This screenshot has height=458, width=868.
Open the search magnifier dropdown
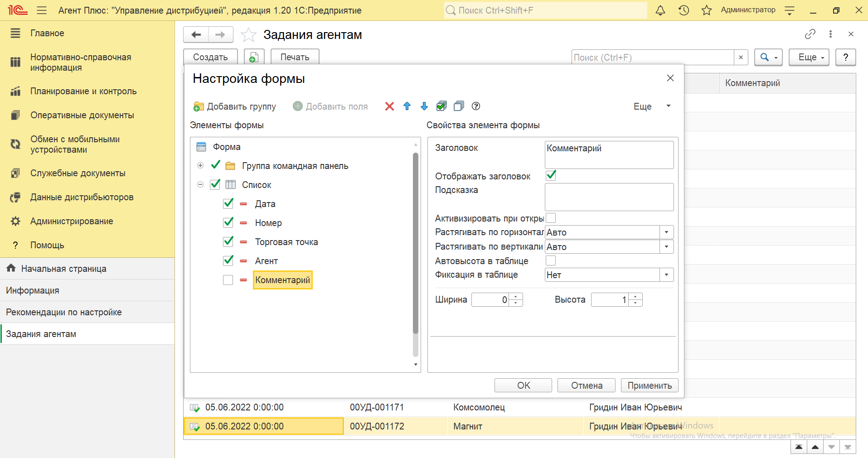(768, 58)
